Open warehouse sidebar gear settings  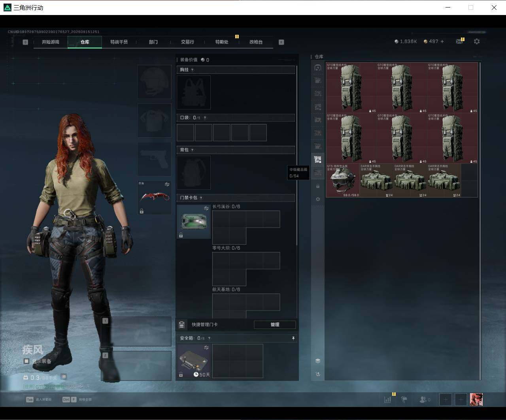[x=318, y=199]
